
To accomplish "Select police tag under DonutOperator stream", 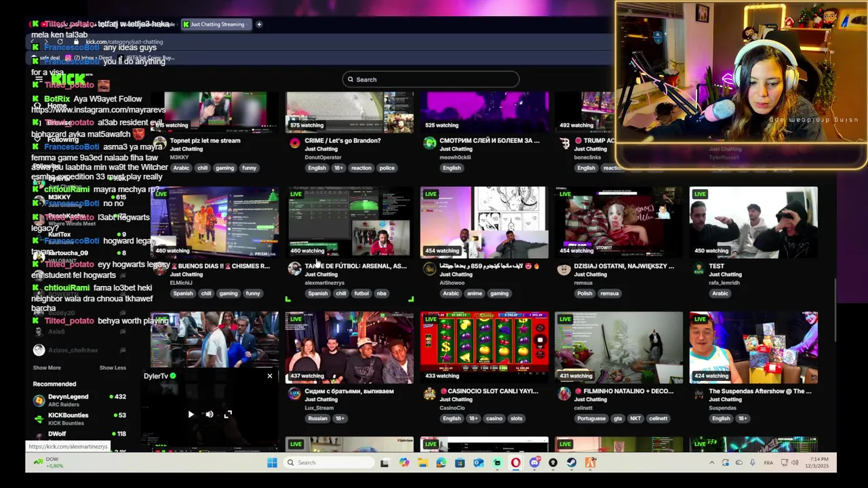I will pos(387,168).
